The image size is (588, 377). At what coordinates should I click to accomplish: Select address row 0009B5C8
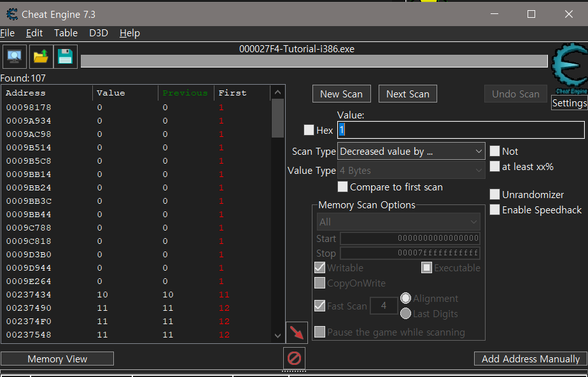click(136, 161)
